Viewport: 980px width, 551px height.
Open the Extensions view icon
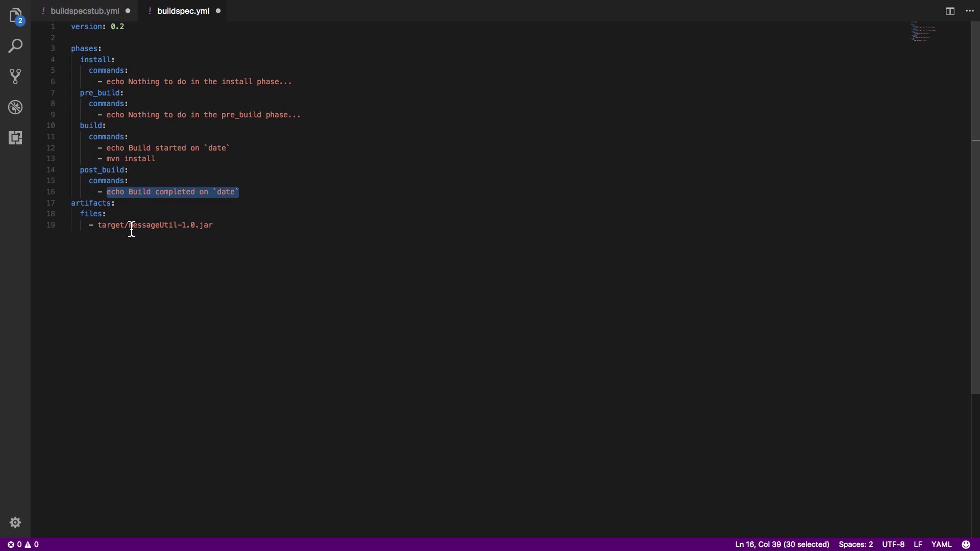[x=15, y=138]
